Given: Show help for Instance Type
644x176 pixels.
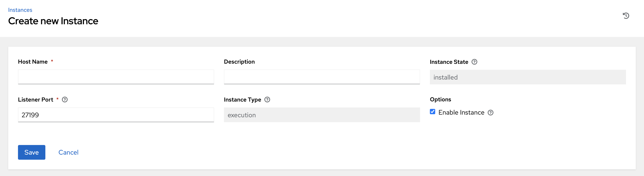Looking at the screenshot, I should click(267, 100).
